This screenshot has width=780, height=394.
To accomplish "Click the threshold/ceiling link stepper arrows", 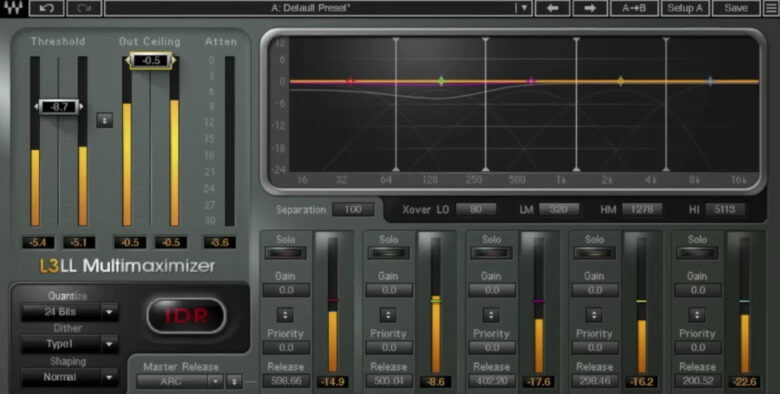I will [104, 120].
